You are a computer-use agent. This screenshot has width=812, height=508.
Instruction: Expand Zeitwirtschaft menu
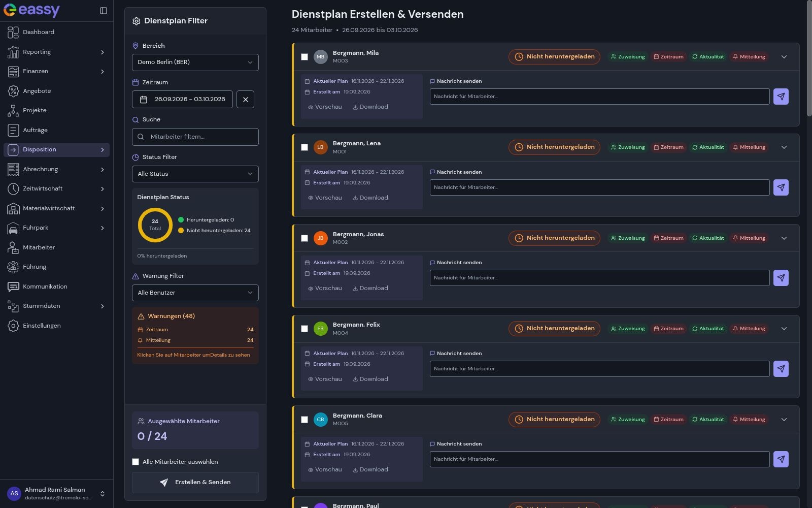click(56, 188)
